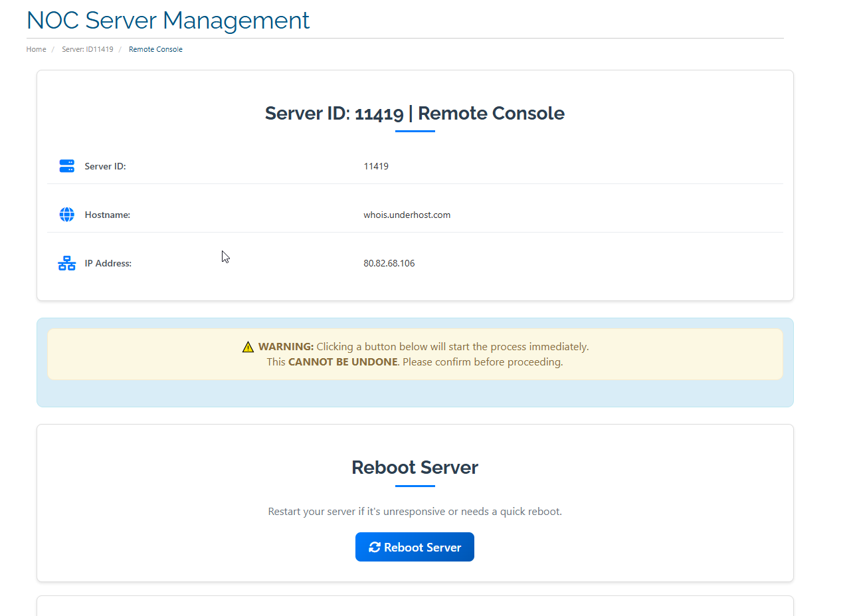Click the server ID value 11419
The height and width of the screenshot is (616, 851).
[x=376, y=165]
